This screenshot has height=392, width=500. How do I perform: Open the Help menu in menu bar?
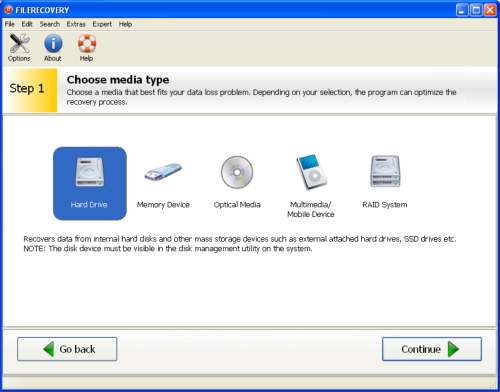[125, 24]
